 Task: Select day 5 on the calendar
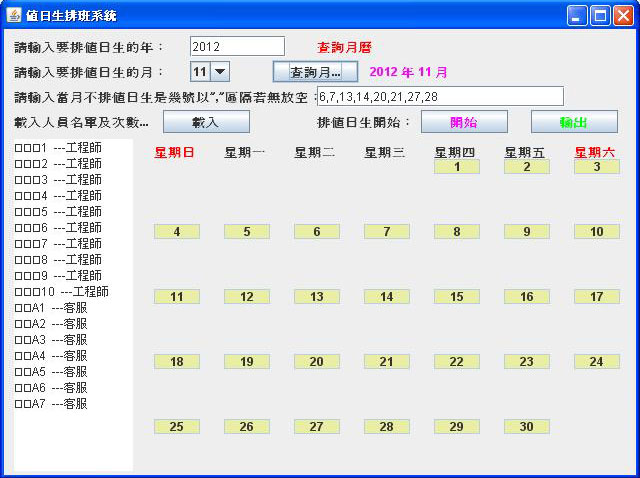tap(247, 231)
